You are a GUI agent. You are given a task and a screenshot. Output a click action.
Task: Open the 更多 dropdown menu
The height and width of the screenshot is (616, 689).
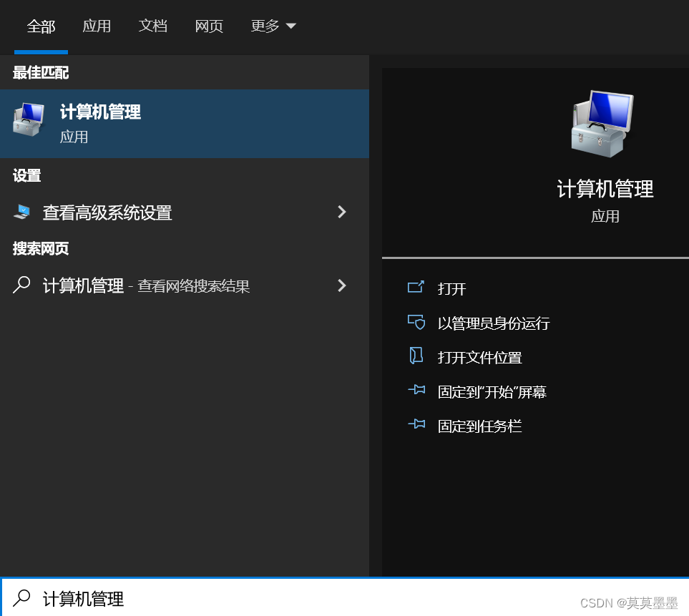click(x=274, y=26)
